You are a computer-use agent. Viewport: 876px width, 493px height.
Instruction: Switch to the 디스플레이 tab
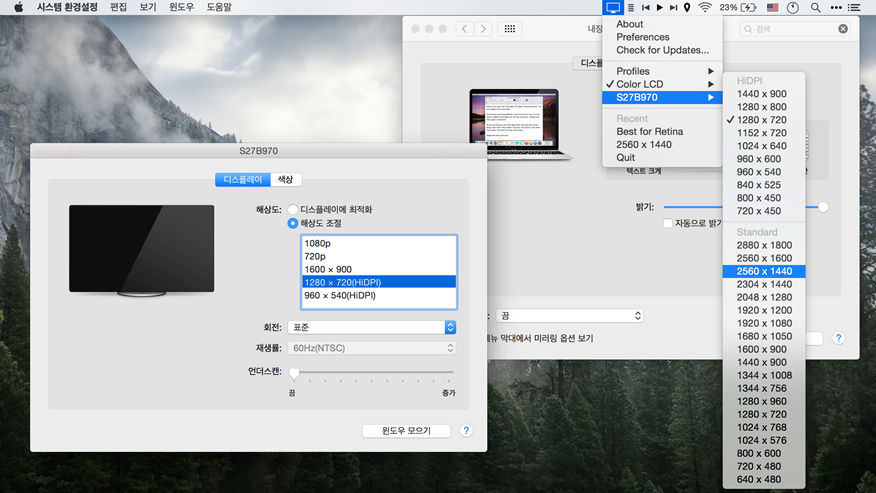[242, 179]
